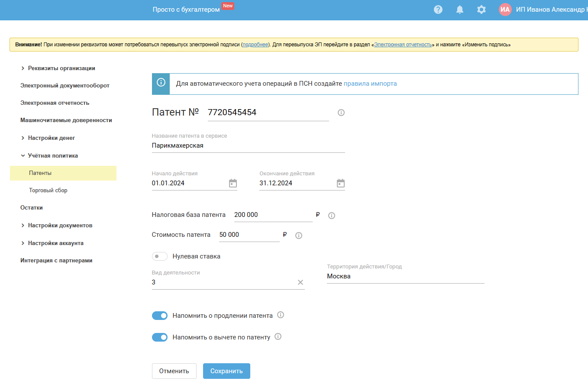This screenshot has height=381, width=588.
Task: Open the help question mark icon
Action: pyautogui.click(x=438, y=10)
